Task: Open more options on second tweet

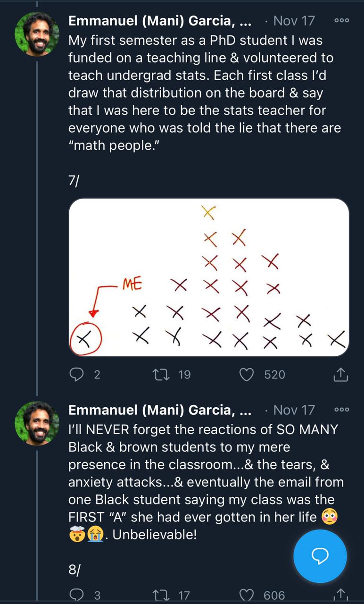Action: click(x=341, y=410)
